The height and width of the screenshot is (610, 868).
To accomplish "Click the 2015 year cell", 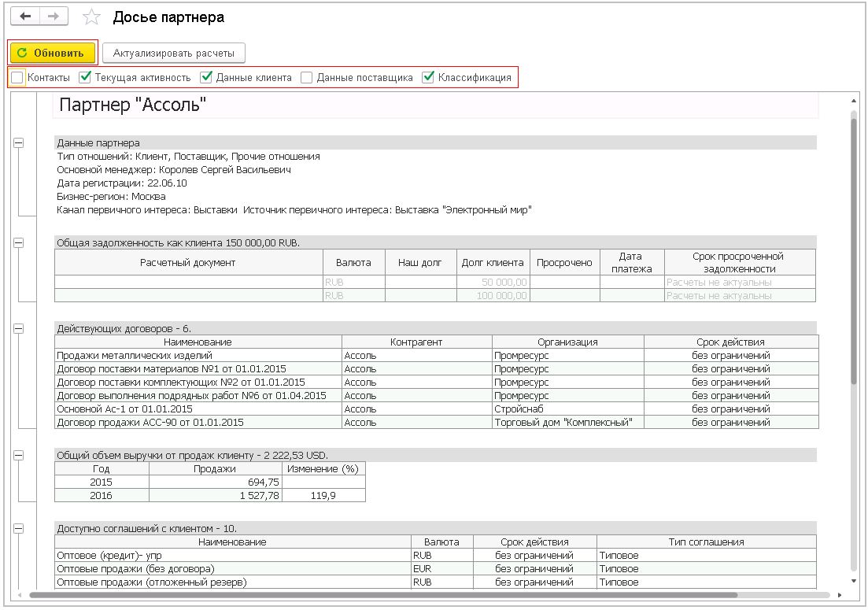I will pos(102,482).
